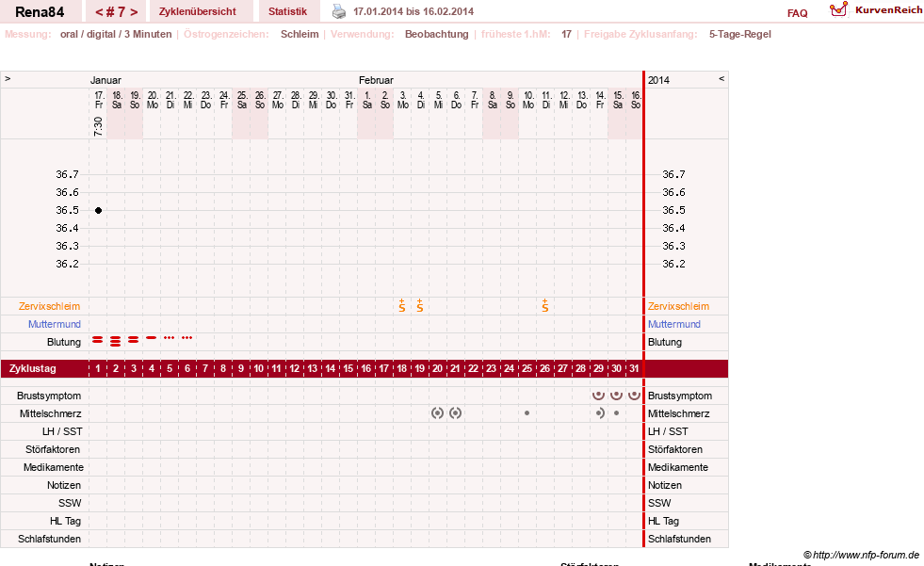Viewport: 924px width, 566px height.
Task: Click the Januar month label
Action: tap(105, 80)
